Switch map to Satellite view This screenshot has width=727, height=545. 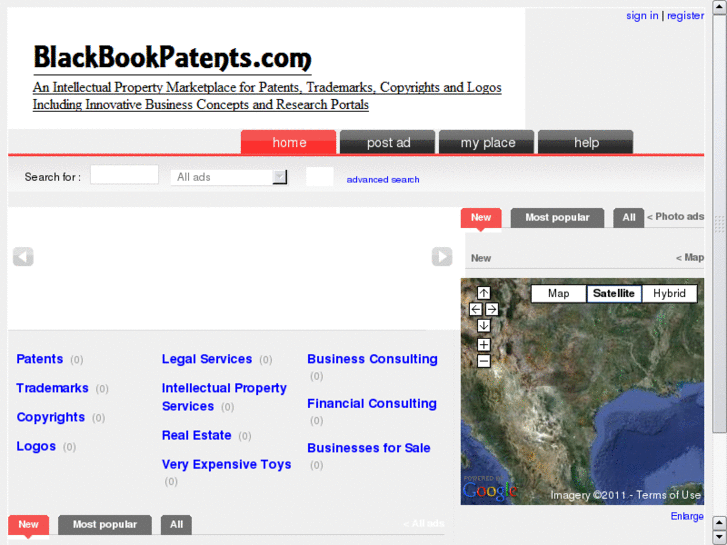(614, 294)
